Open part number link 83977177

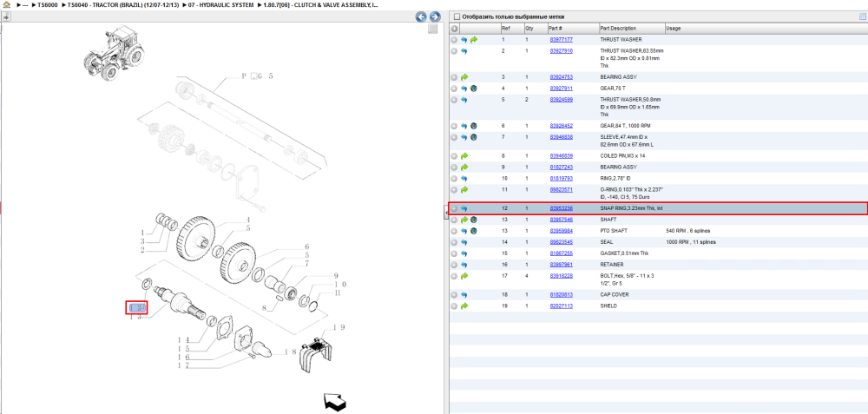pos(561,40)
